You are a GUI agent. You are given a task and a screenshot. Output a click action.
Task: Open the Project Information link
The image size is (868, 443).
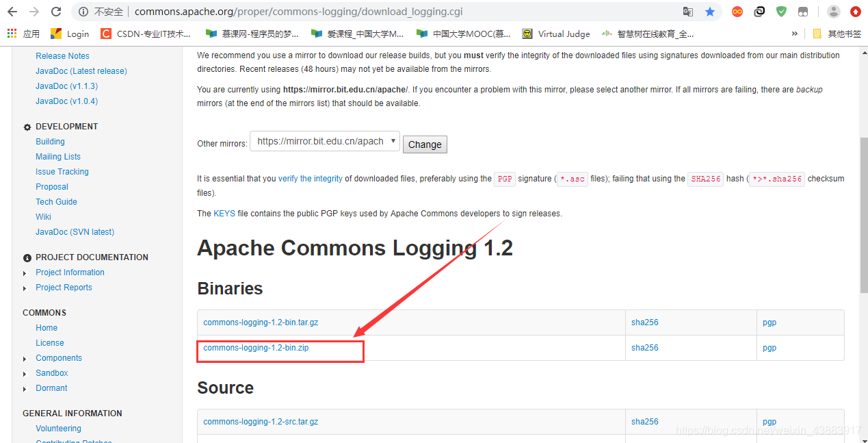tap(70, 273)
